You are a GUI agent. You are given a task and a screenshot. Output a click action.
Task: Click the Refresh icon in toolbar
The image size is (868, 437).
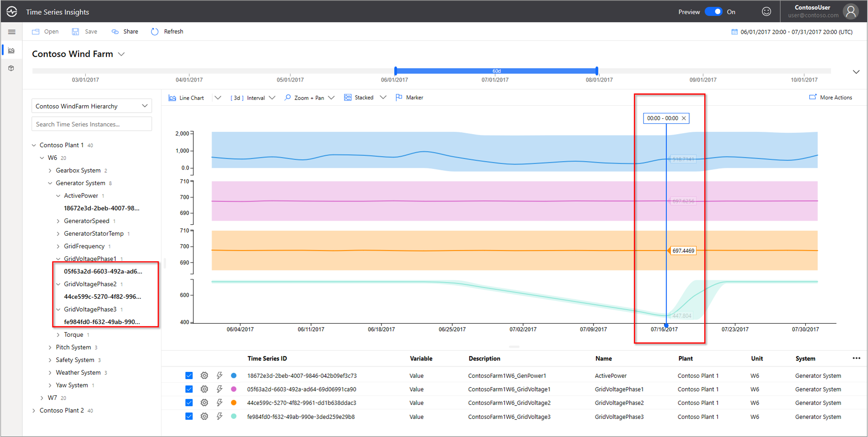point(155,32)
